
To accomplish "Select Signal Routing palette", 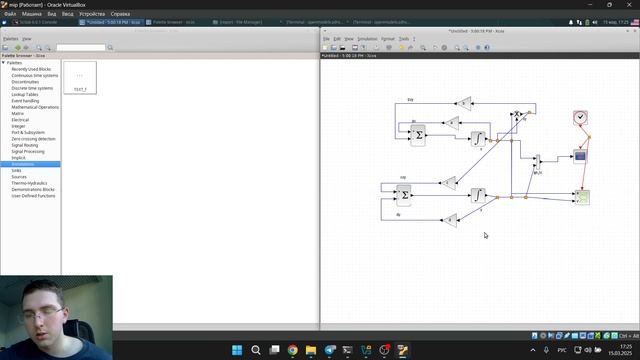I will (x=24, y=145).
